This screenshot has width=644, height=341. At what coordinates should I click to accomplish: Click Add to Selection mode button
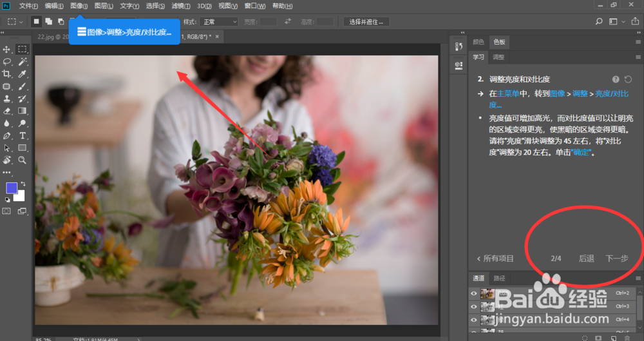48,21
